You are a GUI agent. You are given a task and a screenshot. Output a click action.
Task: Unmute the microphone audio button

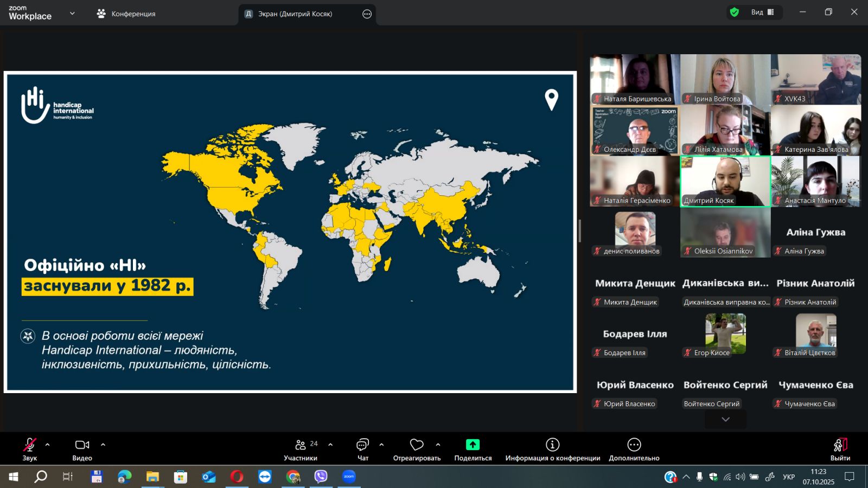pyautogui.click(x=29, y=445)
